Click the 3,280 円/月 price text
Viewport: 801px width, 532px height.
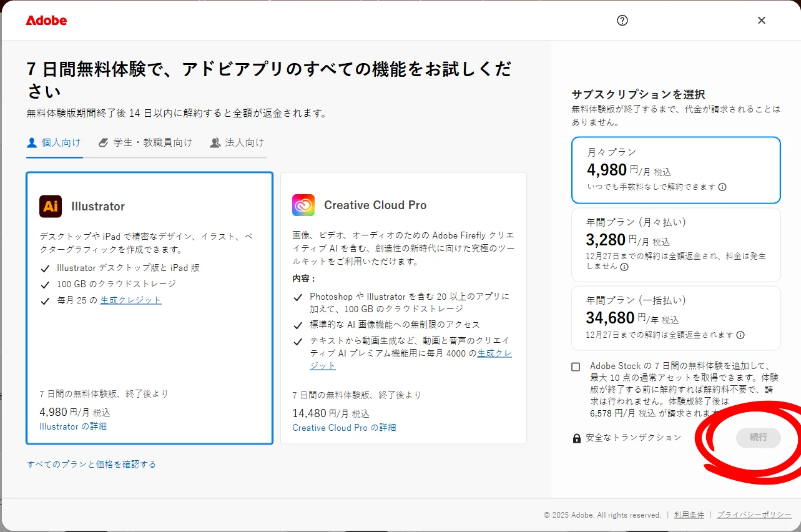point(627,240)
